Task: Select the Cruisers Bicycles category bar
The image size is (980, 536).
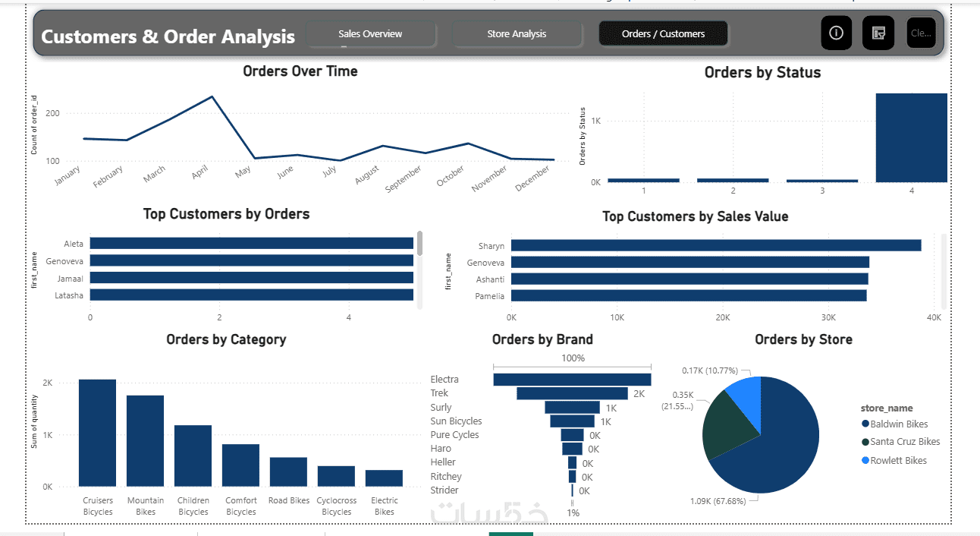Action: click(98, 433)
